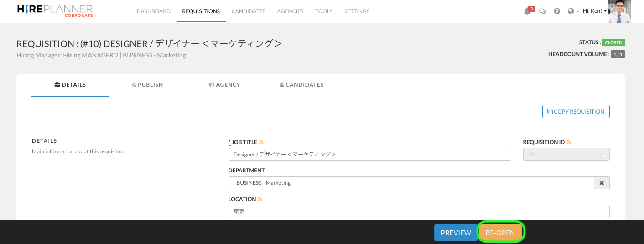Click the Preview button
This screenshot has height=244, width=644.
pyautogui.click(x=456, y=233)
